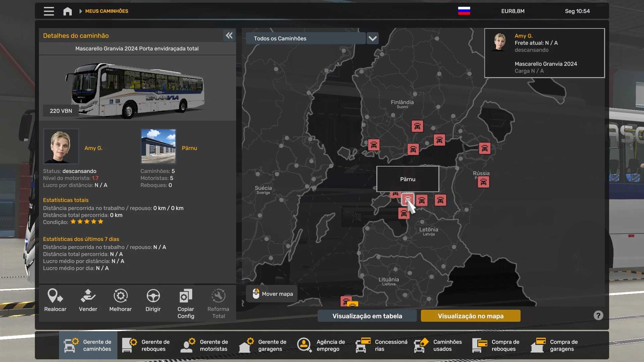Image resolution: width=644 pixels, height=362 pixels.
Task: Click the Dirigir steering wheel icon
Action: click(153, 296)
